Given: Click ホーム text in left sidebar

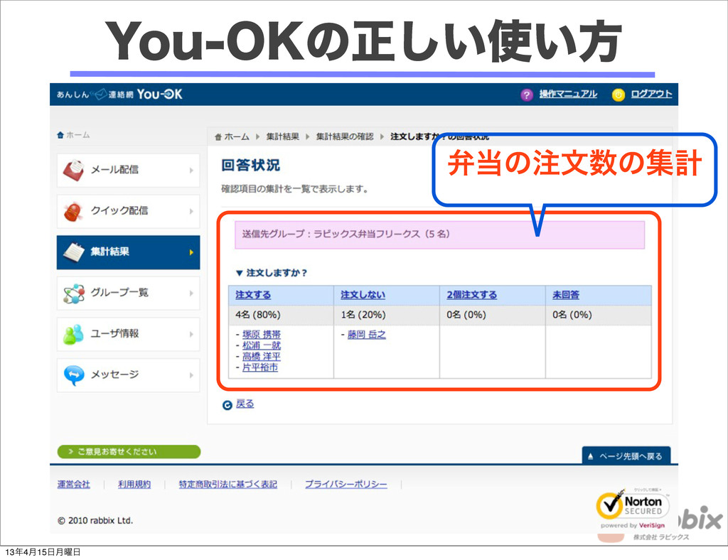Looking at the screenshot, I should point(78,135).
